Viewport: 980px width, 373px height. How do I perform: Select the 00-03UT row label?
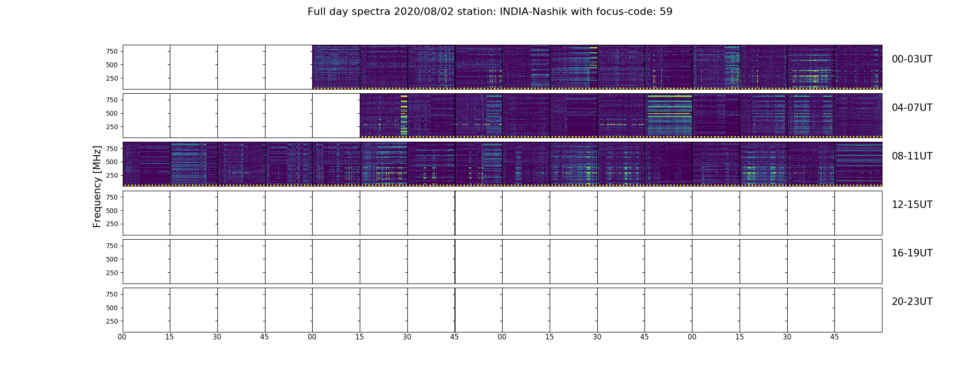tap(912, 59)
